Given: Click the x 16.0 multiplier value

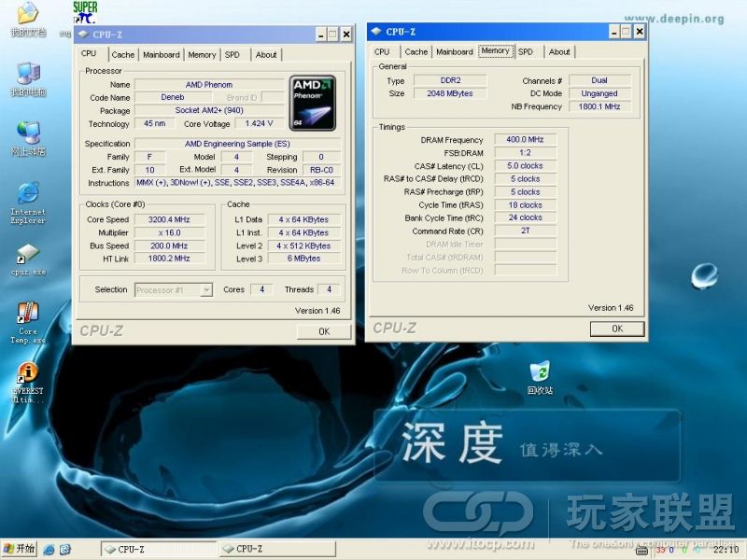Looking at the screenshot, I should [x=169, y=232].
